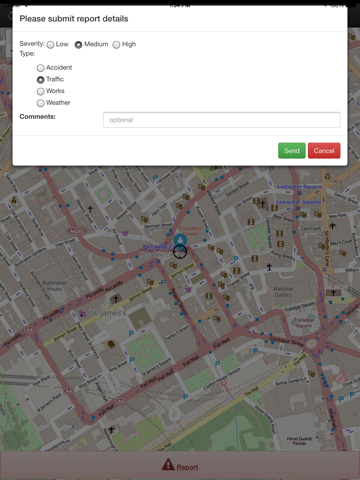Click Burlington House label on map
The height and width of the screenshot is (480, 360).
(55, 286)
